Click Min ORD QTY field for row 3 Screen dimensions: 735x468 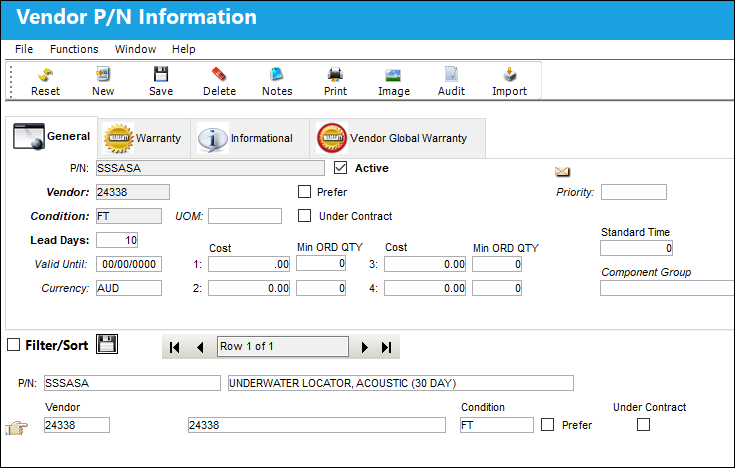pos(497,264)
